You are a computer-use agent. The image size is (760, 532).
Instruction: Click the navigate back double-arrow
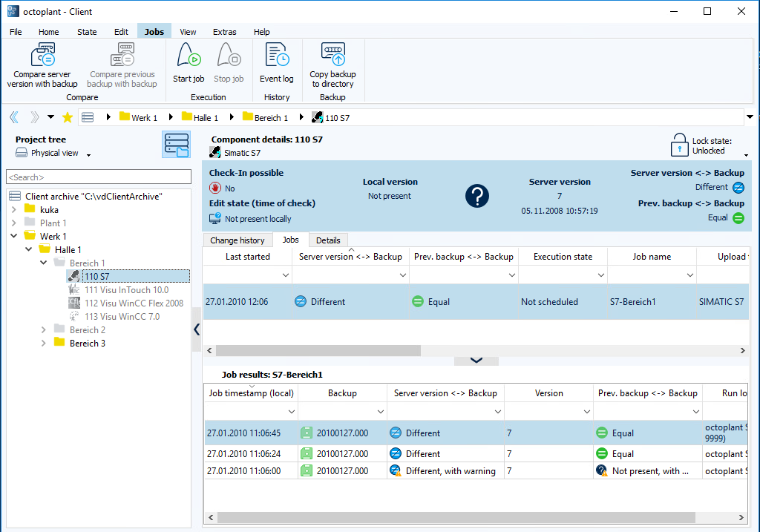pyautogui.click(x=14, y=117)
